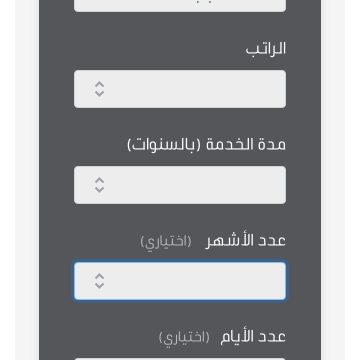Click the partially visible field at top
360x360 pixels.
pyautogui.click(x=180, y=6)
